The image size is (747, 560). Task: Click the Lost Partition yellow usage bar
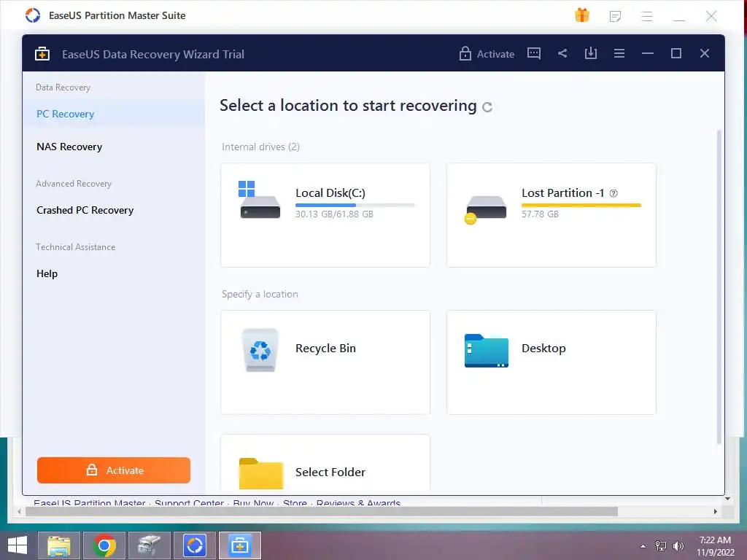tap(581, 205)
